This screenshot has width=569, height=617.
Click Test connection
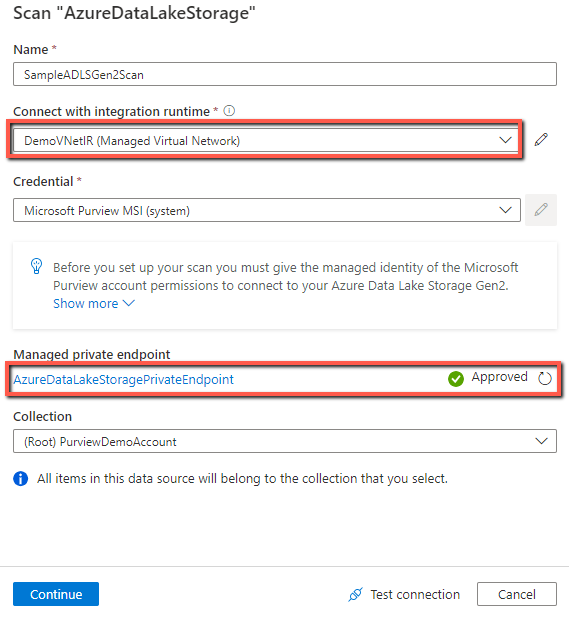point(404,594)
